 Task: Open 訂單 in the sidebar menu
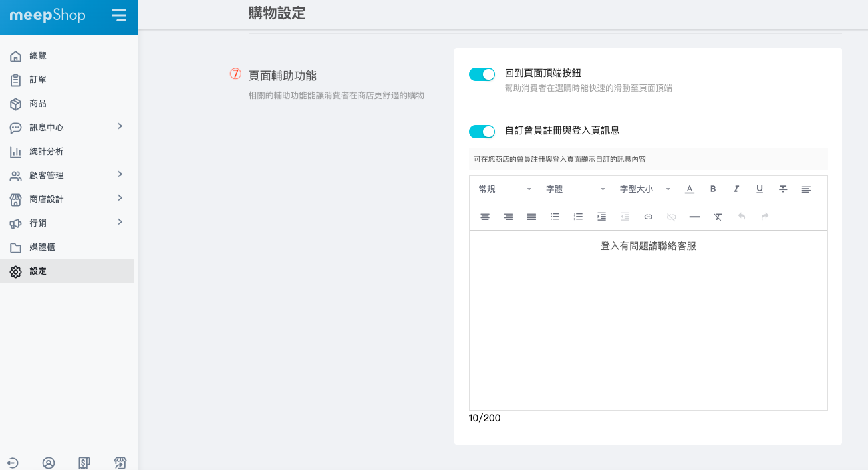point(38,80)
